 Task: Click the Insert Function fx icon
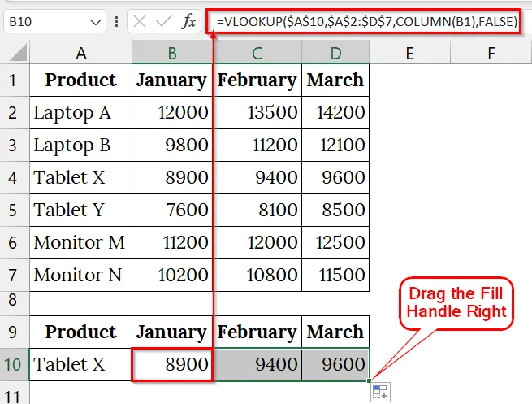point(188,22)
